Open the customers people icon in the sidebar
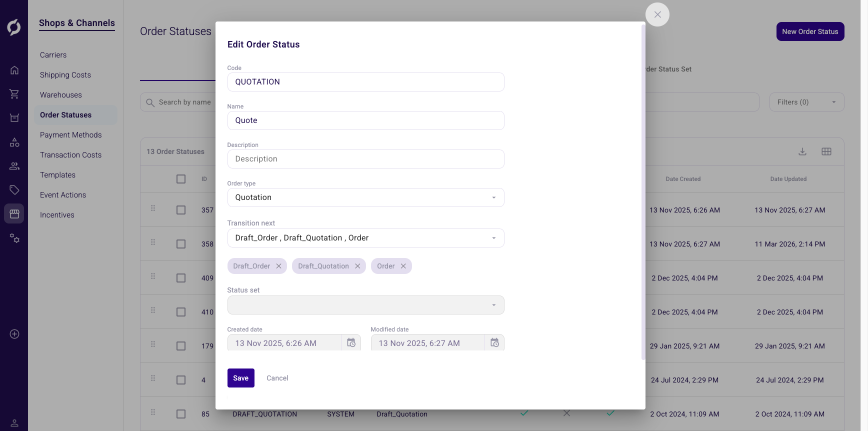868x431 pixels. pyautogui.click(x=14, y=166)
